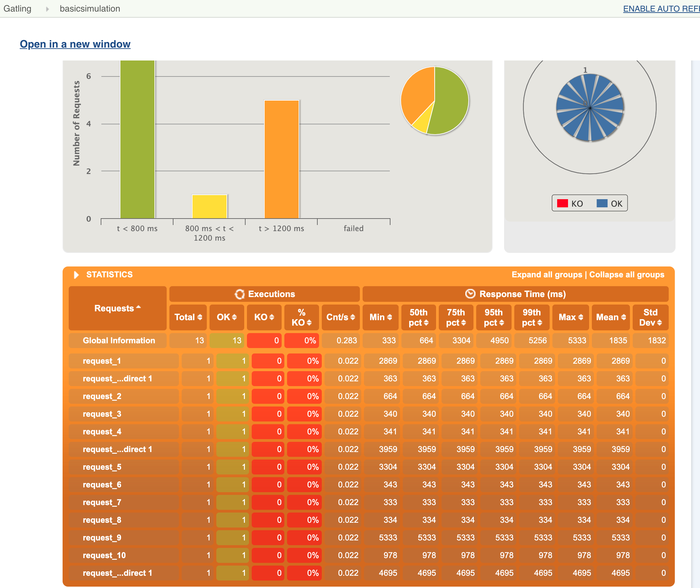The width and height of the screenshot is (700, 588).
Task: Sort by Max column
Action: pos(571,317)
